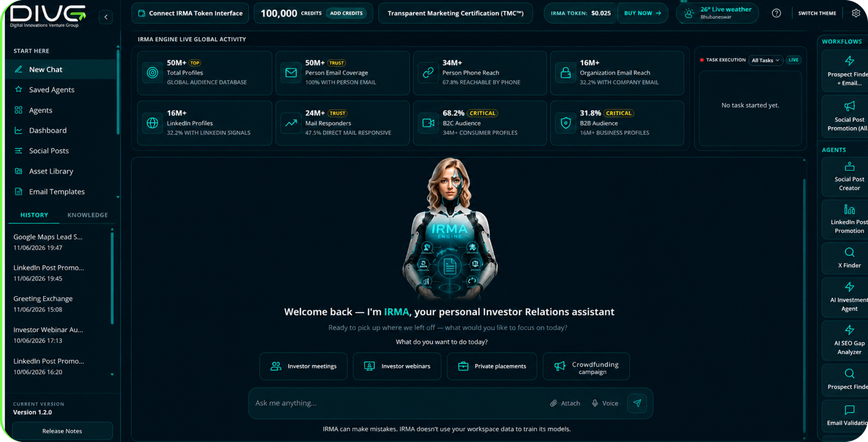Select New Chat in the sidebar

(x=61, y=70)
